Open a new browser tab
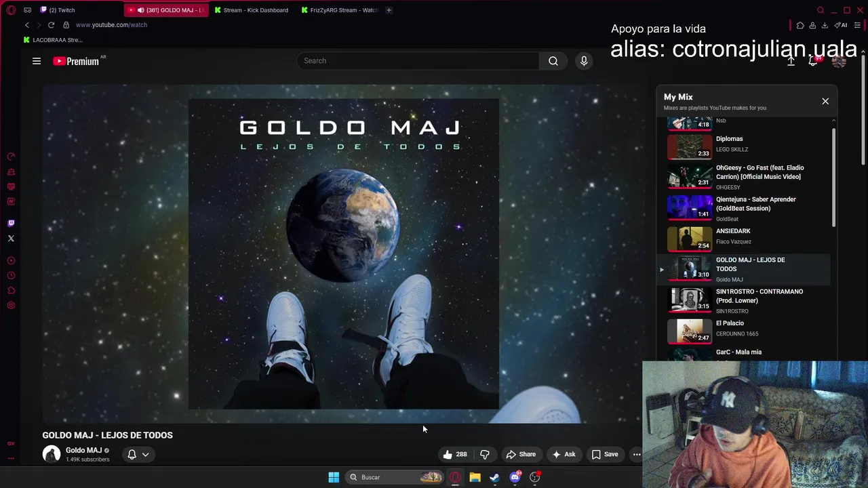Image resolution: width=868 pixels, height=488 pixels. (389, 10)
